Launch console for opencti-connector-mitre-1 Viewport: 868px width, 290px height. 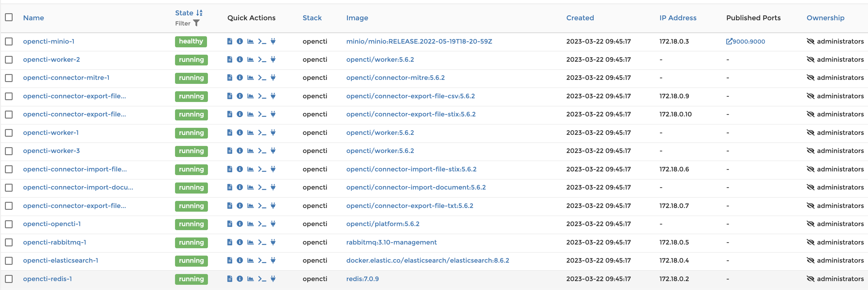262,78
